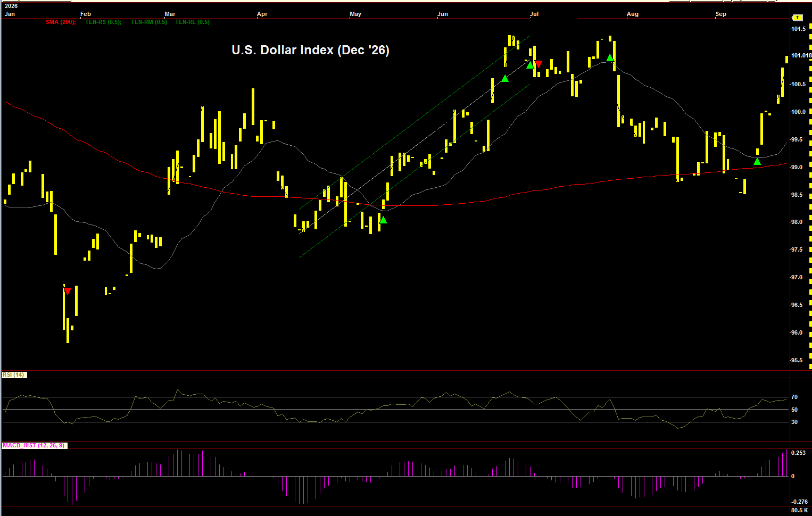This screenshot has width=812, height=516.
Task: Click the Feb label on the time axis
Action: tap(86, 14)
